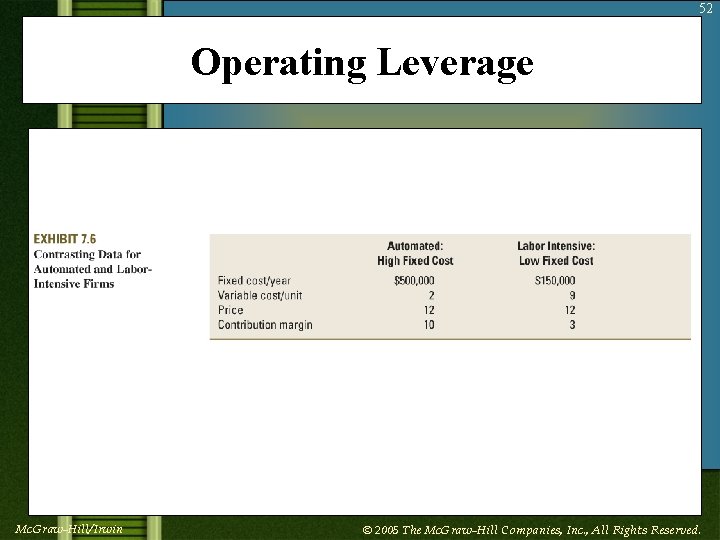Click the Automated contribution margin value 10
Screen dimensions: 720x540
tap(429, 325)
